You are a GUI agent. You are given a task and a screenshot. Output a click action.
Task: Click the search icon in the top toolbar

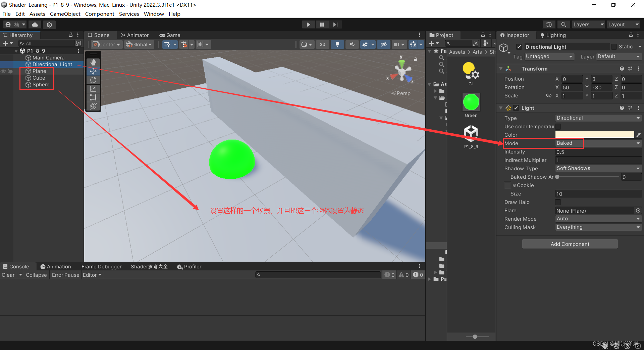point(563,24)
